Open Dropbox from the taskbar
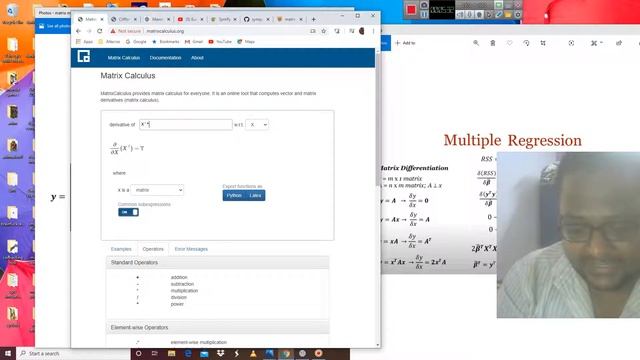Screen dimensions: 640x360 pyautogui.click(x=220, y=353)
